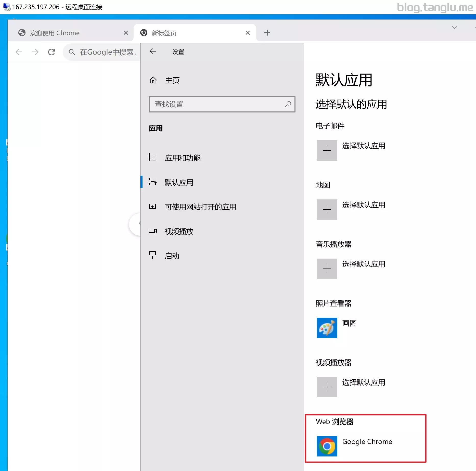Screen dimensions: 476x471
Task: Go back using the Settings back arrow
Action: pyautogui.click(x=153, y=52)
